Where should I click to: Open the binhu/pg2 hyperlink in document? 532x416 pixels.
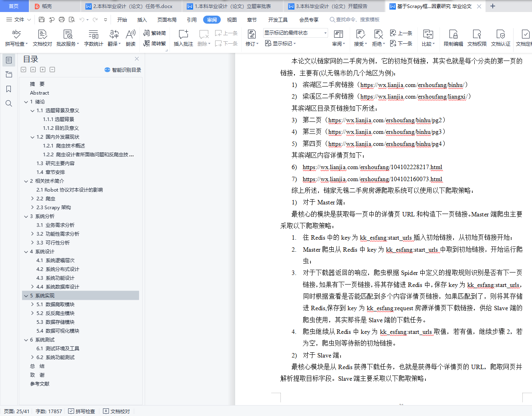tap(385, 120)
